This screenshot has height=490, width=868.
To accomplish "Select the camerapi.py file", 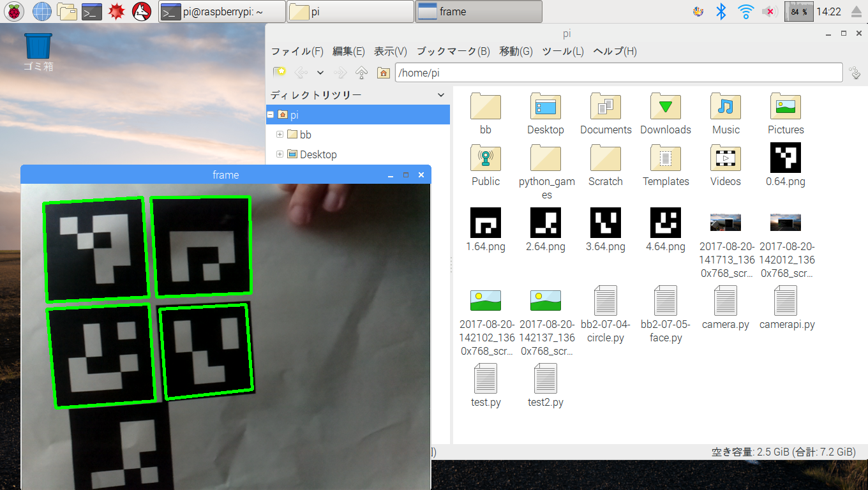I will coord(786,308).
